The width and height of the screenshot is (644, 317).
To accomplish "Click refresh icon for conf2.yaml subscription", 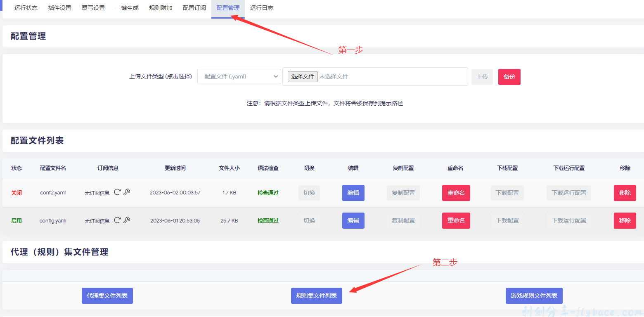I will 117,192.
